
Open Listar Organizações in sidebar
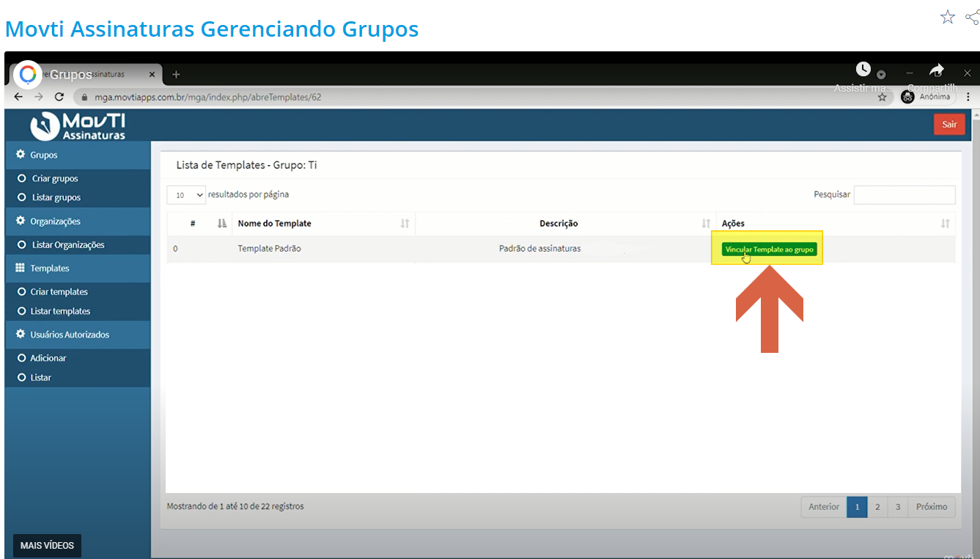[x=68, y=245]
